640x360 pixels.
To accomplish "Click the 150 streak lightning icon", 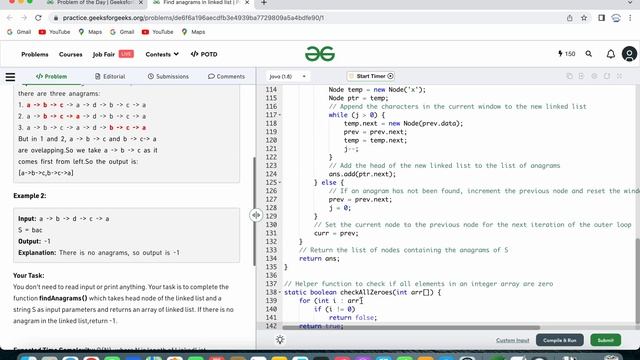I will (566, 54).
